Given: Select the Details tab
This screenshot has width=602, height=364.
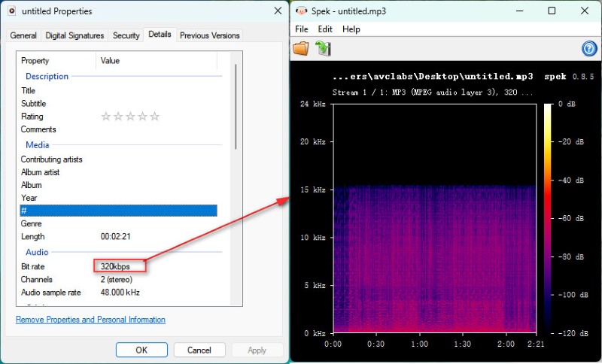Looking at the screenshot, I should [160, 34].
